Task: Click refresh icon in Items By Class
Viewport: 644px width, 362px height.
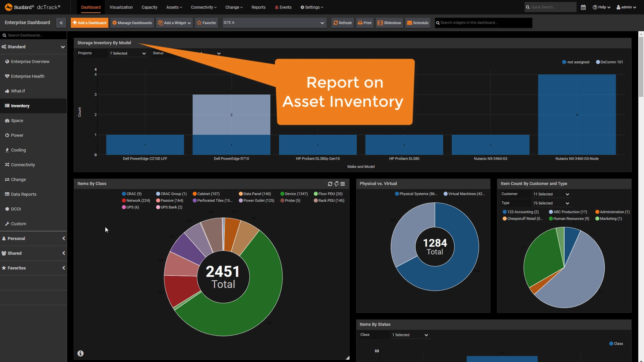Action: point(330,184)
